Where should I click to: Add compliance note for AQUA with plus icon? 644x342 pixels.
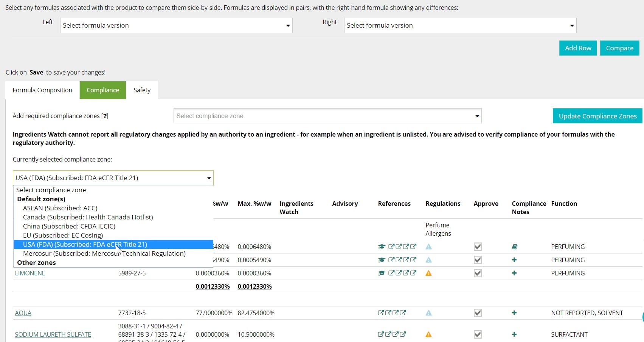coord(514,313)
